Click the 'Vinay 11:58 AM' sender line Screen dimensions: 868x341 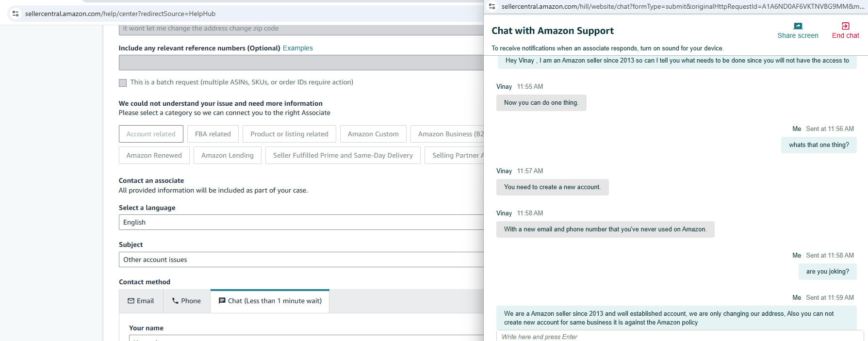pyautogui.click(x=520, y=213)
